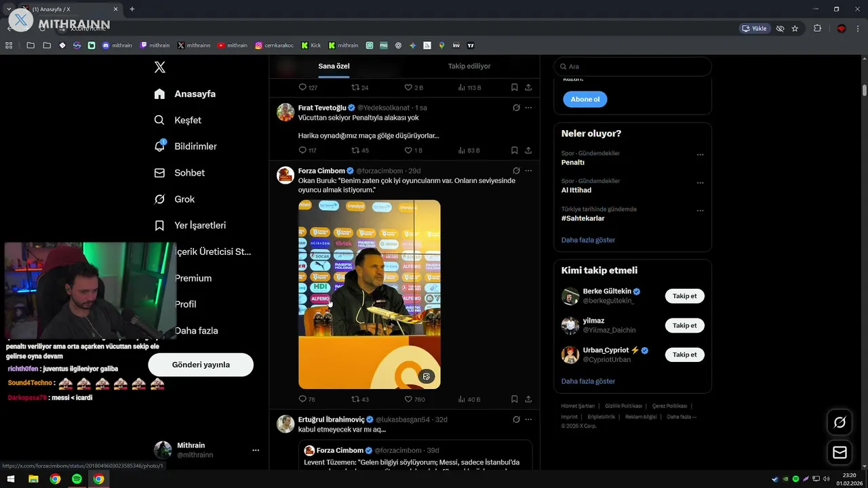Repost Fırat Tevetoğlu's post
The image size is (868, 488).
coord(360,150)
